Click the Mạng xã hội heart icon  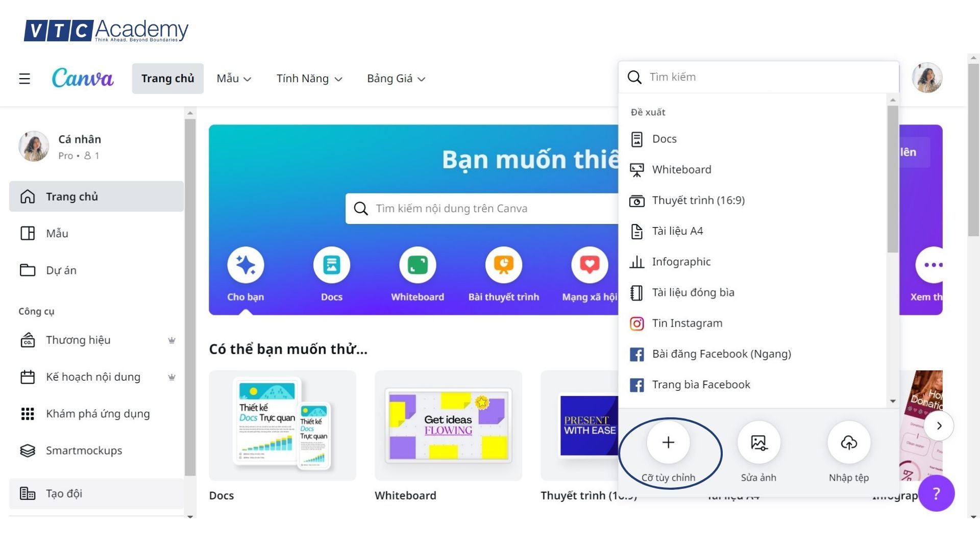coord(590,265)
